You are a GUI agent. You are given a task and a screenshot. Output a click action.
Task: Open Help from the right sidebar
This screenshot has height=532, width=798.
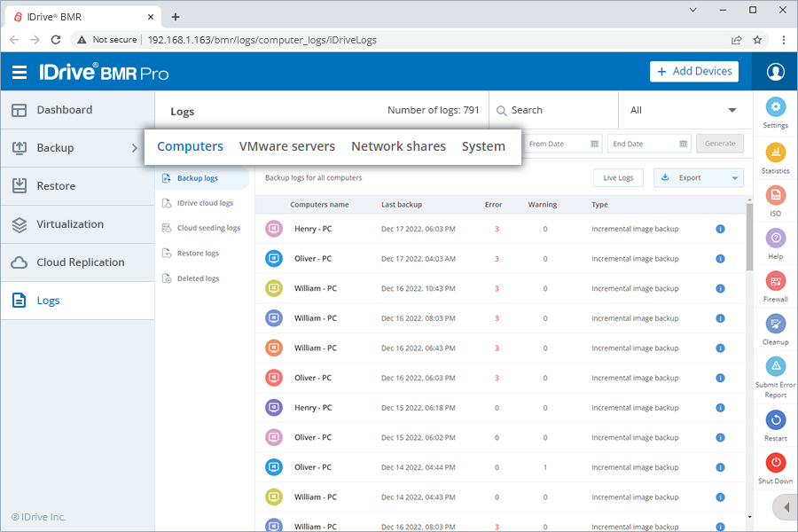[775, 239]
